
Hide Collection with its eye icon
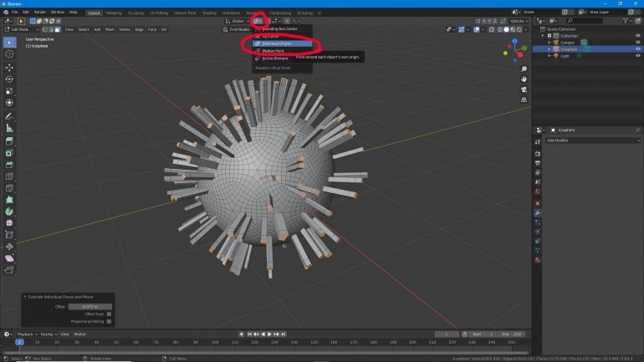pyautogui.click(x=638, y=36)
